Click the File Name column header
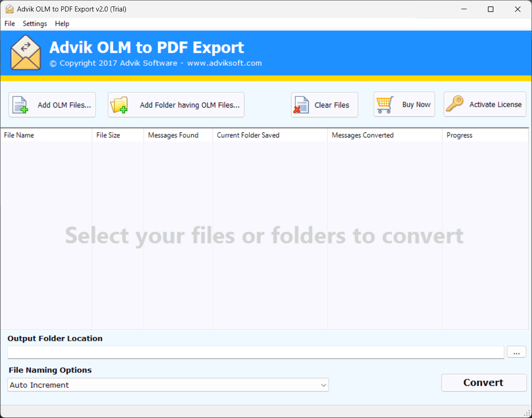Screen dimensions: 532x418 (46, 135)
